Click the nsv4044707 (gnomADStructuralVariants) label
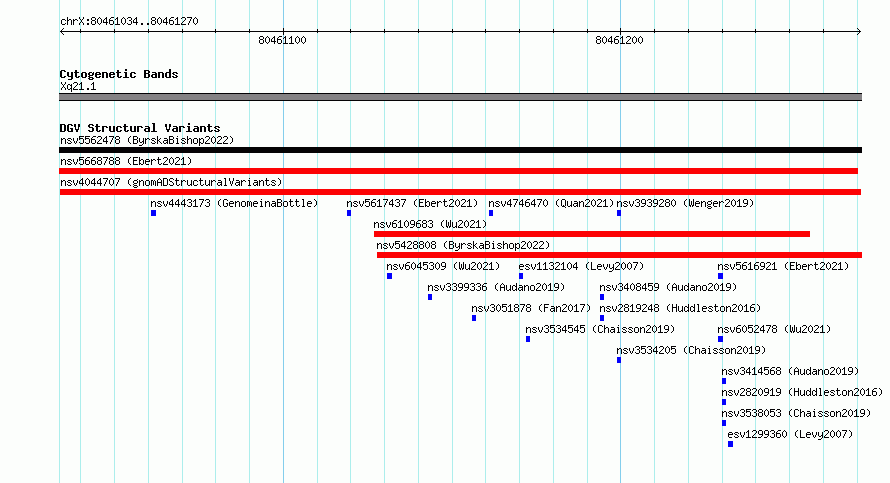Viewport: 890px width, 483px height. (171, 182)
